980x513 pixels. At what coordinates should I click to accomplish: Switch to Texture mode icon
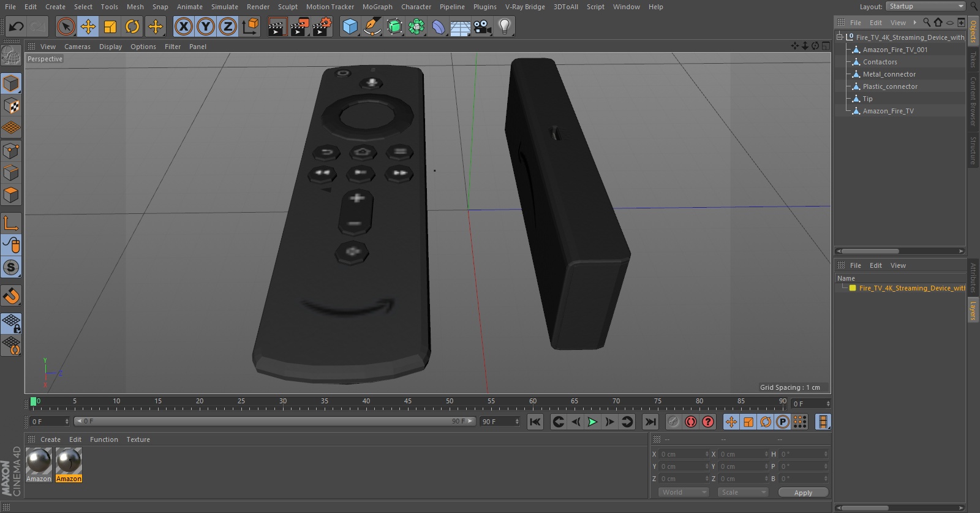pyautogui.click(x=11, y=106)
